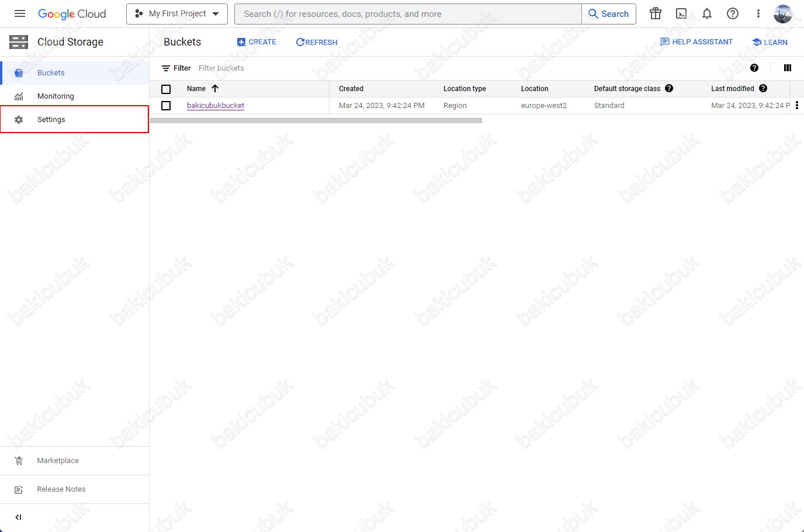The width and height of the screenshot is (804, 532).
Task: Click the Marketplace cart icon
Action: click(x=19, y=461)
